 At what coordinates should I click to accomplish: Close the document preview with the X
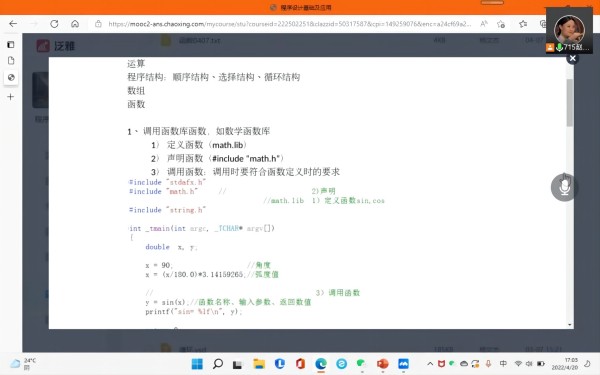572,58
